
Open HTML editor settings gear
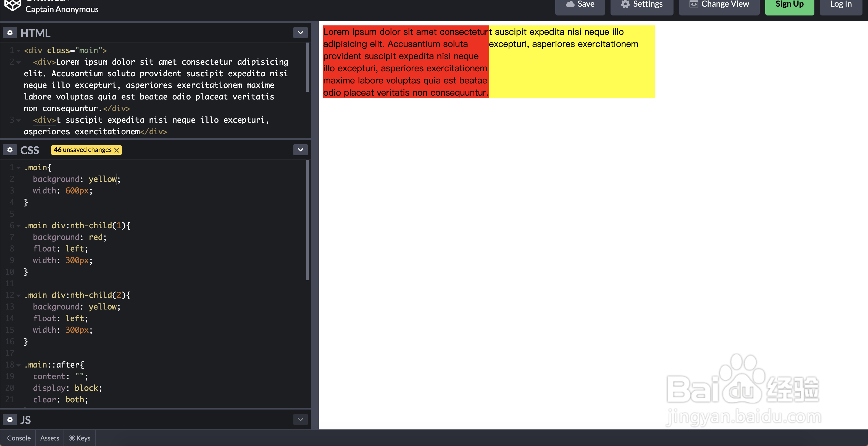[10, 33]
